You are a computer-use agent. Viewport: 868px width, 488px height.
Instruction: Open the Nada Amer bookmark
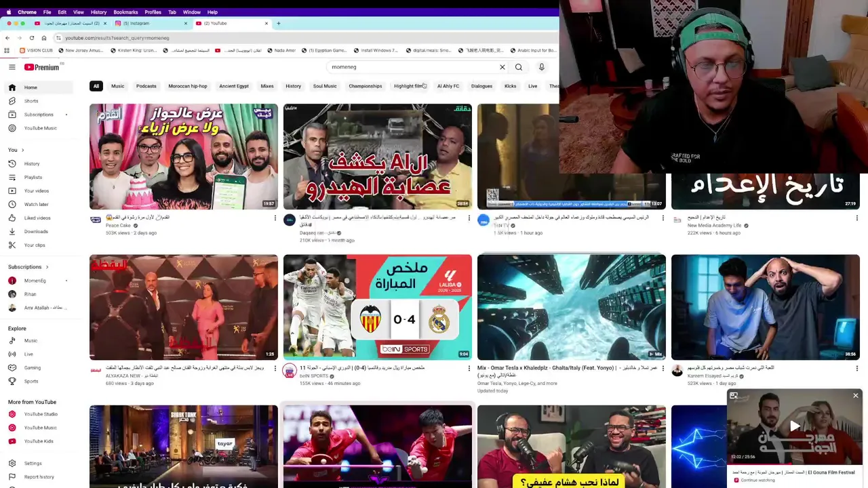(x=281, y=50)
